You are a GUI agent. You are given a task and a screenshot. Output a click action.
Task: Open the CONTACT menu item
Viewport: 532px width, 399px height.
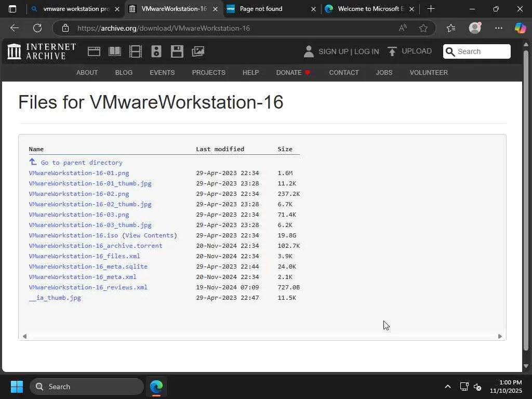point(344,73)
